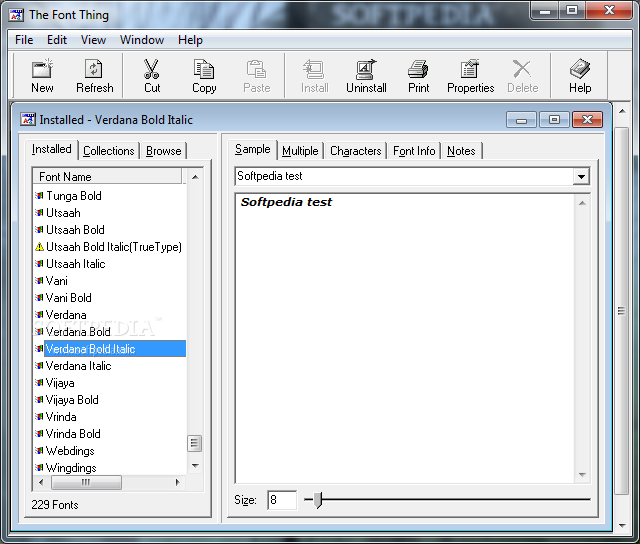
Task: Select Vrinda Bold font
Action: pyautogui.click(x=73, y=434)
